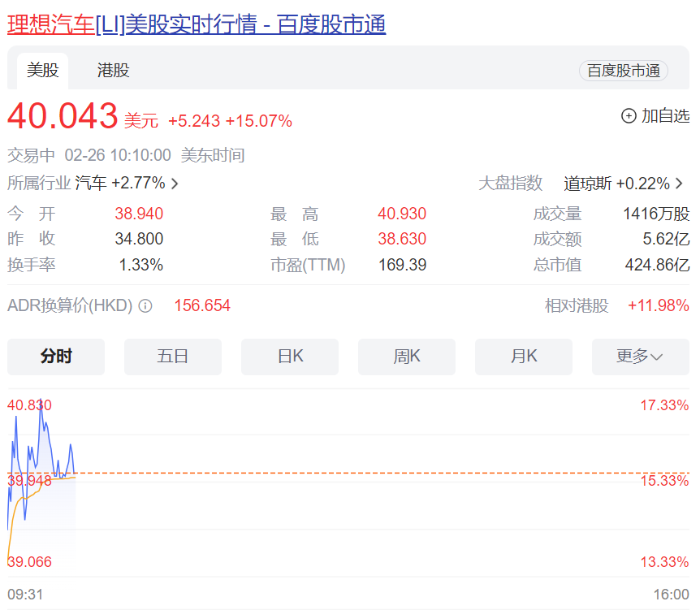
Task: Click the 美元 currency label
Action: point(141,121)
